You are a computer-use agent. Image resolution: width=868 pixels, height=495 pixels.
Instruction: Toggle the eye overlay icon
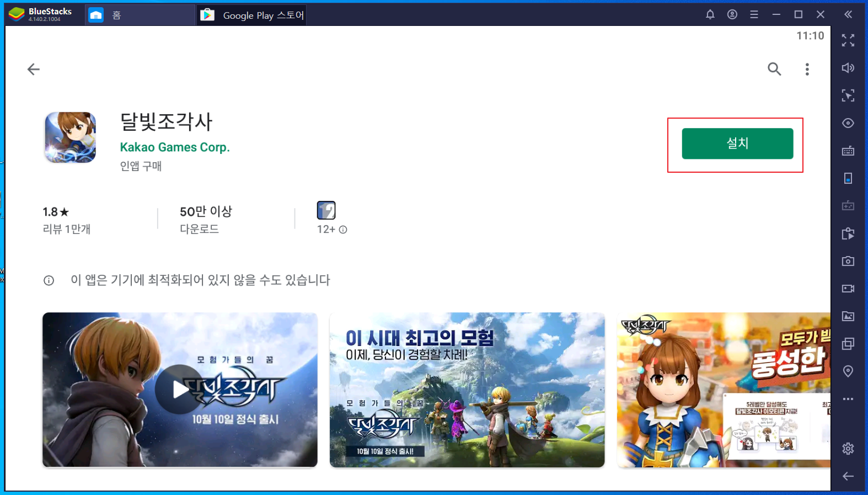coord(848,123)
